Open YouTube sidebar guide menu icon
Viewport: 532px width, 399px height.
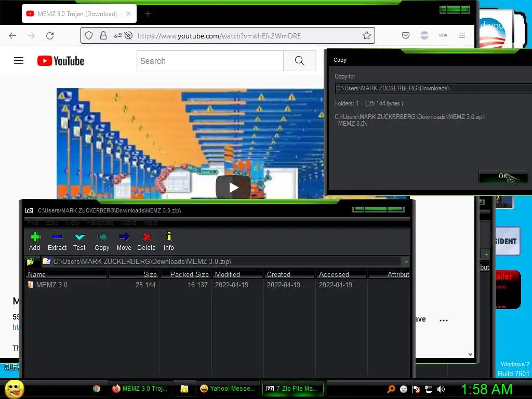(19, 61)
